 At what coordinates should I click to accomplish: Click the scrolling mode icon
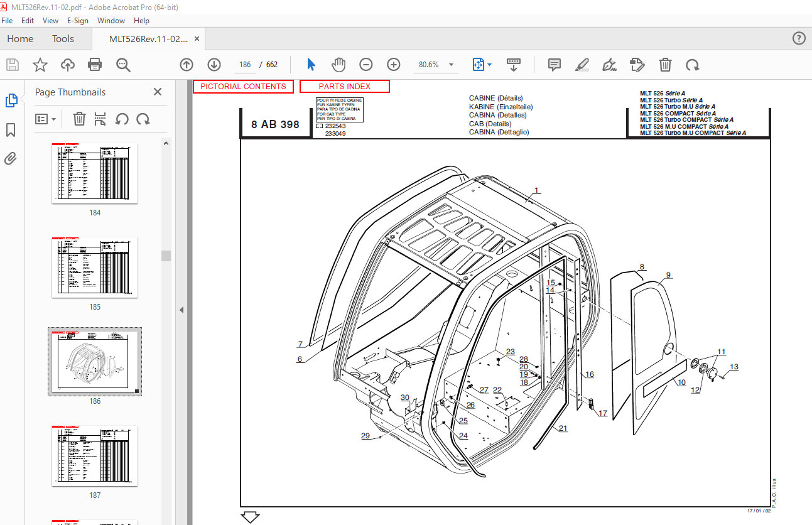click(514, 65)
